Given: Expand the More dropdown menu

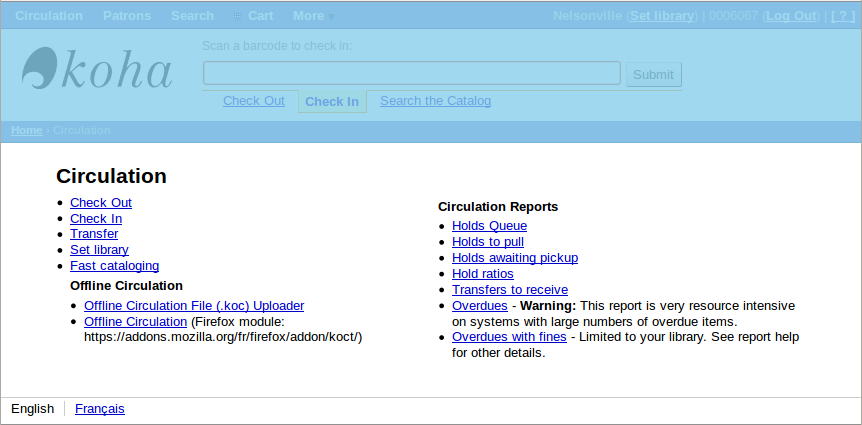Looking at the screenshot, I should (313, 16).
